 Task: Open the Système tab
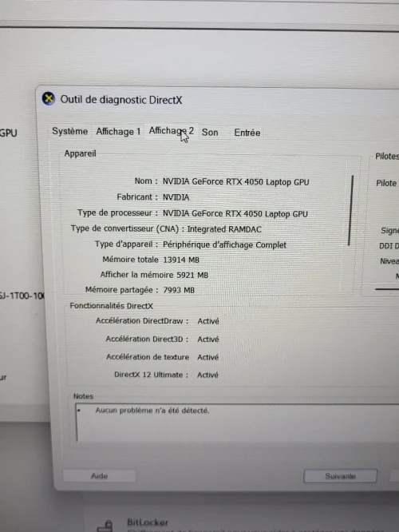pos(70,131)
